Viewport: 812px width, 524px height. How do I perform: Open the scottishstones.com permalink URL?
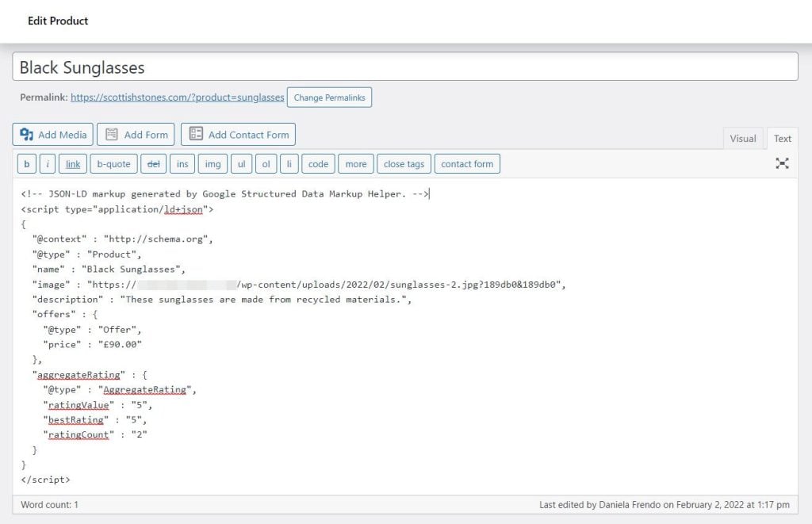[x=176, y=97]
